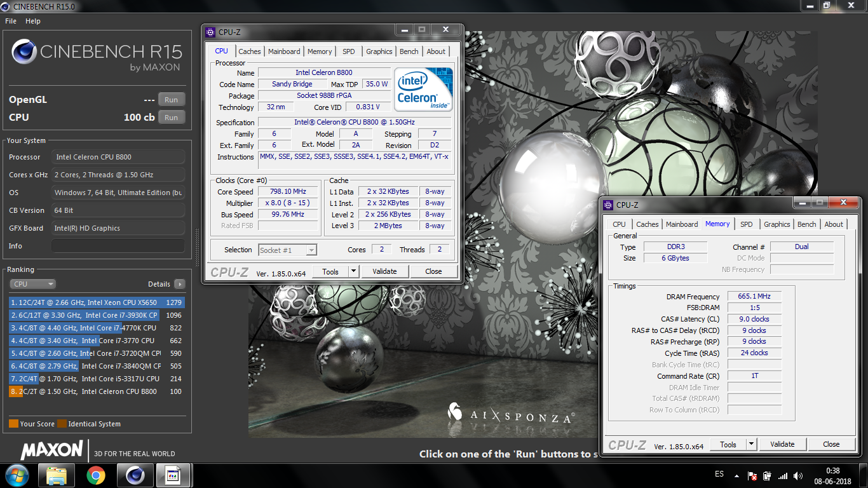868x488 pixels.
Task: Click the Cinebench window title icon
Action: pos(6,6)
